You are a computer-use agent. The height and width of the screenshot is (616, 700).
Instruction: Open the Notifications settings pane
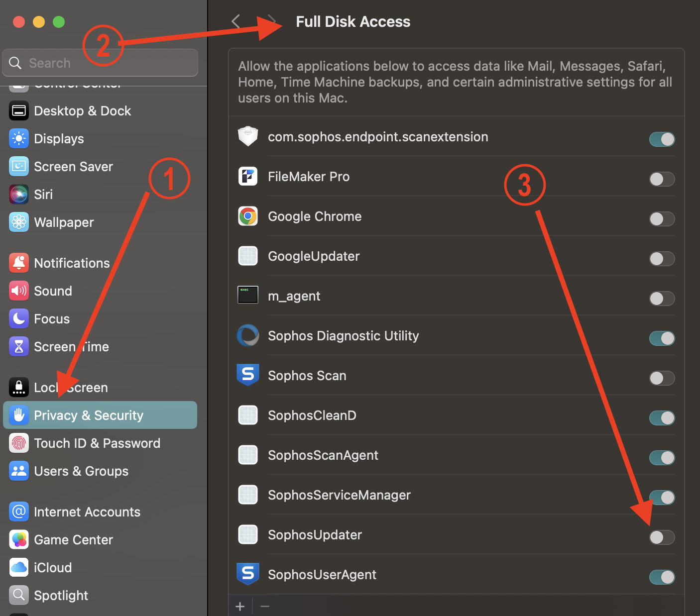point(100,263)
